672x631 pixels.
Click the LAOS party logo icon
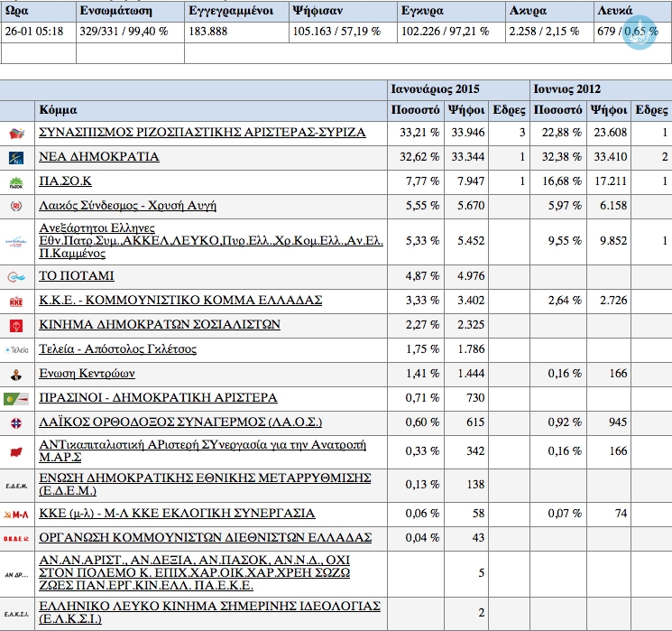coord(16,423)
